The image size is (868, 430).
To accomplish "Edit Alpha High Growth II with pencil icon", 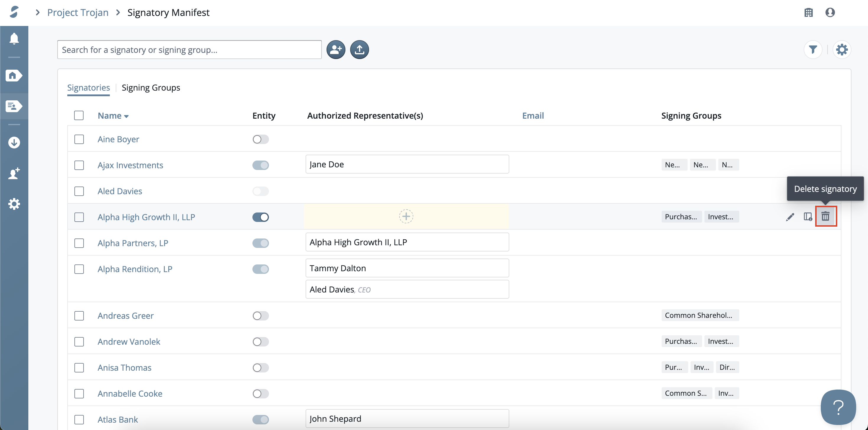I will click(790, 217).
